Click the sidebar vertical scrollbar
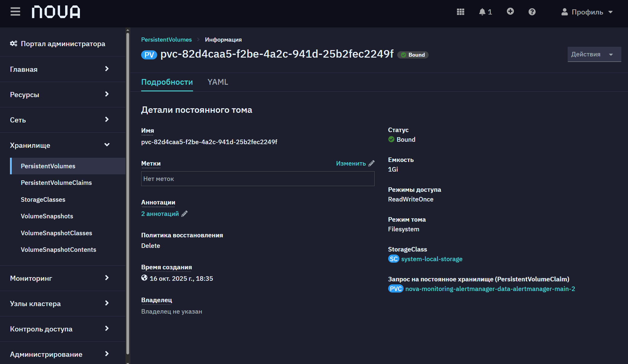 coord(128,193)
